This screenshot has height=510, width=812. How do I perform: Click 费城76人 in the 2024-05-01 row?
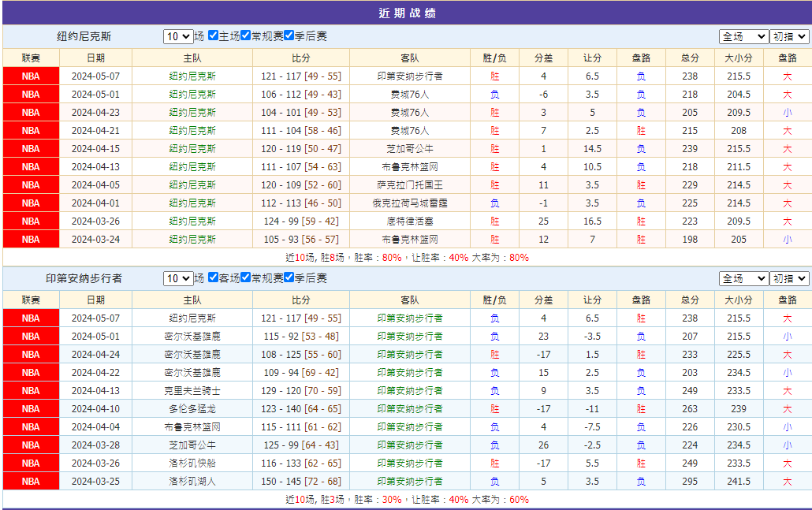pyautogui.click(x=410, y=95)
